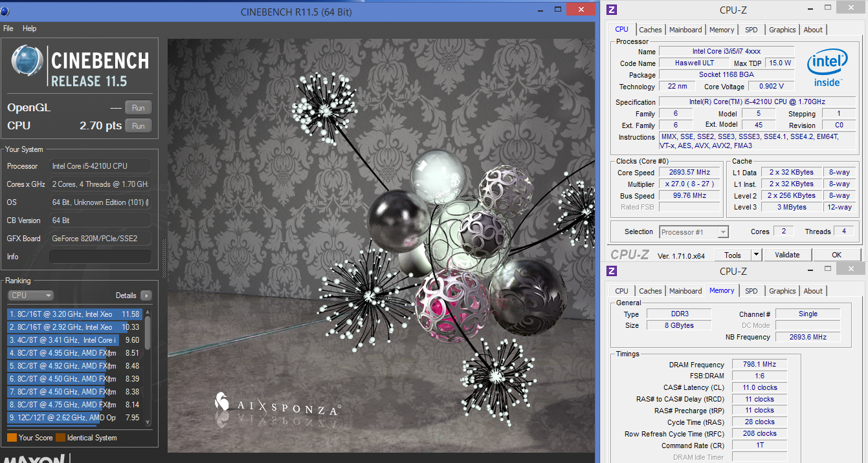
Task: Click the Command Rate value 1T
Action: (759, 446)
